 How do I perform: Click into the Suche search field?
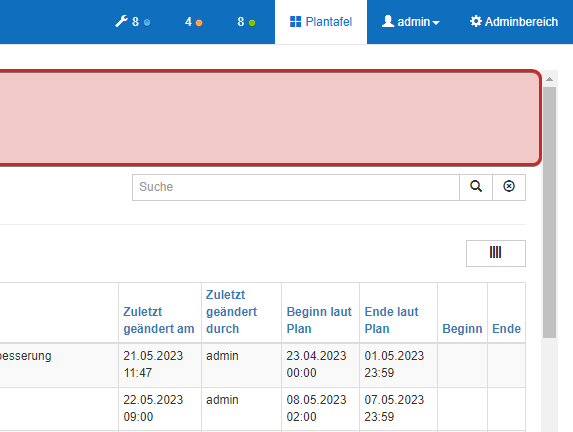tap(296, 187)
